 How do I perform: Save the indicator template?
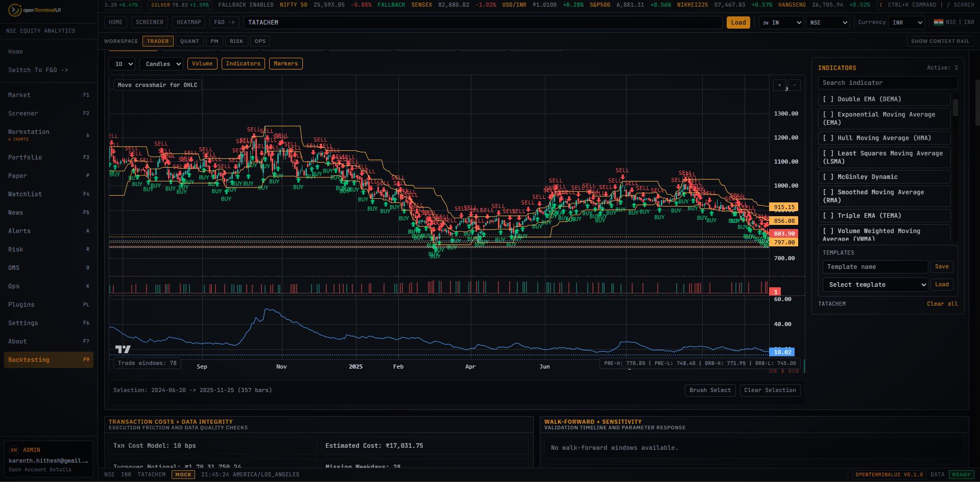(941, 267)
